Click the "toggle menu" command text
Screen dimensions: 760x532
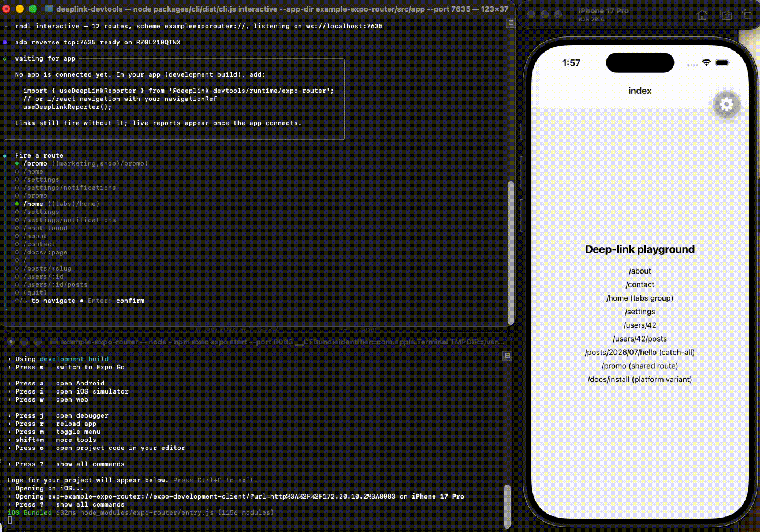point(78,432)
